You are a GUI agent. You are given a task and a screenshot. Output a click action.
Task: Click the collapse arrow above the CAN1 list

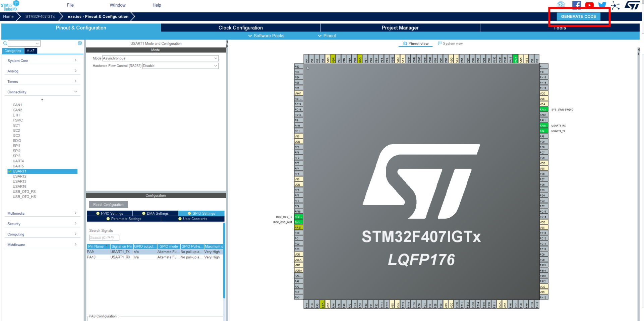click(42, 100)
